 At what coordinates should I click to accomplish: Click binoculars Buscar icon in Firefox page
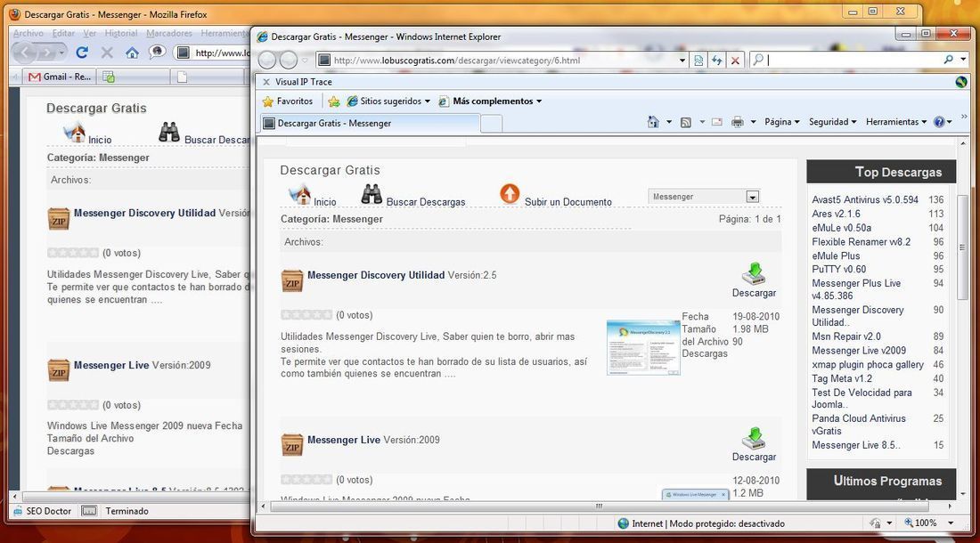click(x=169, y=132)
